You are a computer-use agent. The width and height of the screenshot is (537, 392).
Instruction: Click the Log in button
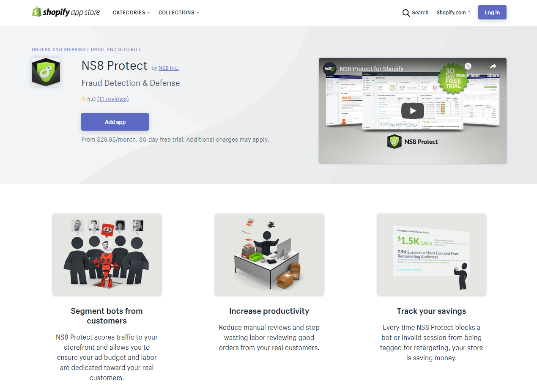(492, 12)
